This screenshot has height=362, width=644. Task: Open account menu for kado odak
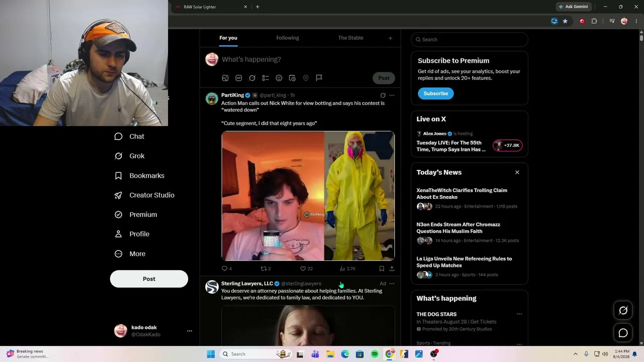[190, 331]
